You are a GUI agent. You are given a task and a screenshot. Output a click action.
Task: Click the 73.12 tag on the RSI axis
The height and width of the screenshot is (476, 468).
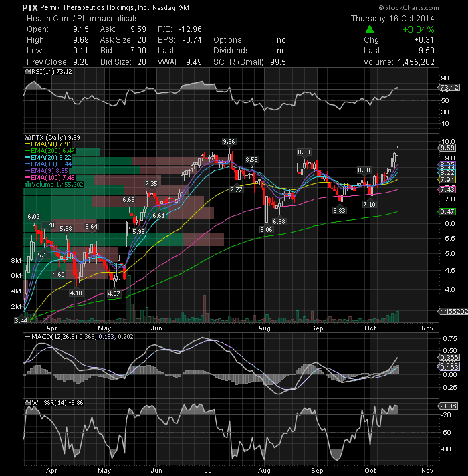(449, 88)
